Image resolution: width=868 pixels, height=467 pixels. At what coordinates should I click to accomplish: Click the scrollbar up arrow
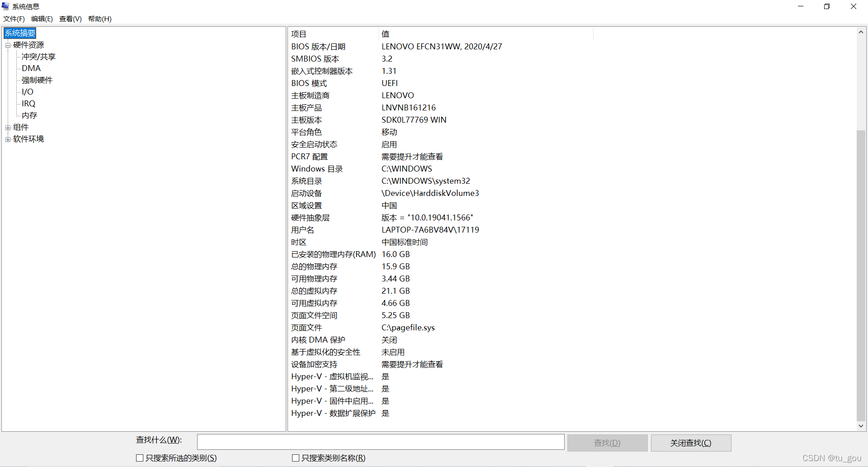coord(861,32)
